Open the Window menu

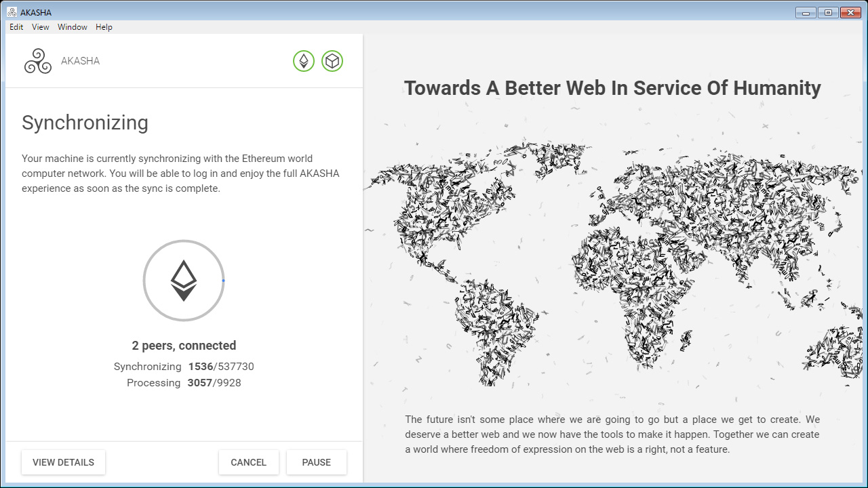[x=73, y=27]
